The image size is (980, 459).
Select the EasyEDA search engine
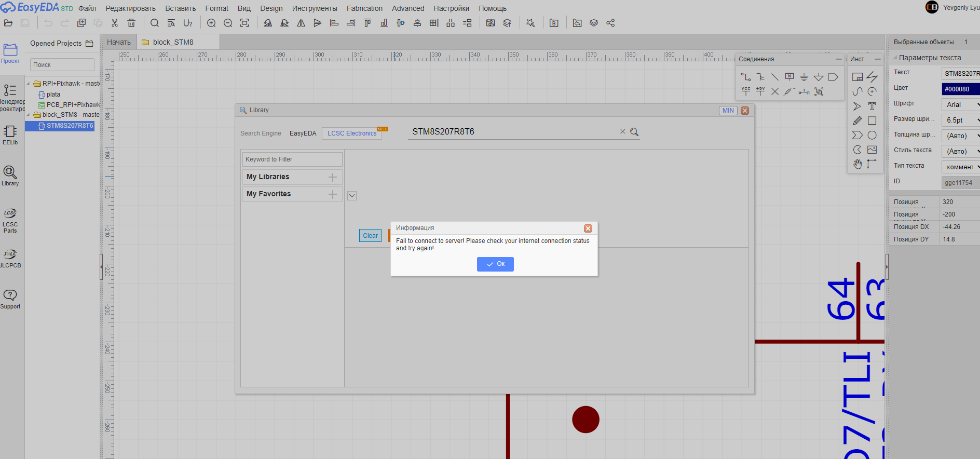pyautogui.click(x=303, y=133)
